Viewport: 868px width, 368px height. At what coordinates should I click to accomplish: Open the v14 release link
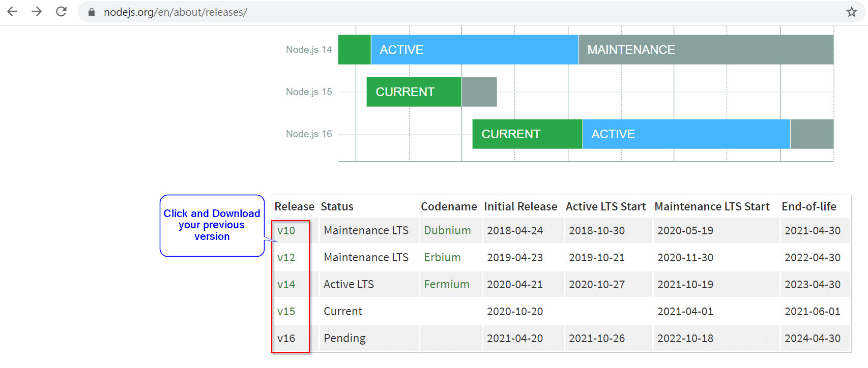coord(286,285)
